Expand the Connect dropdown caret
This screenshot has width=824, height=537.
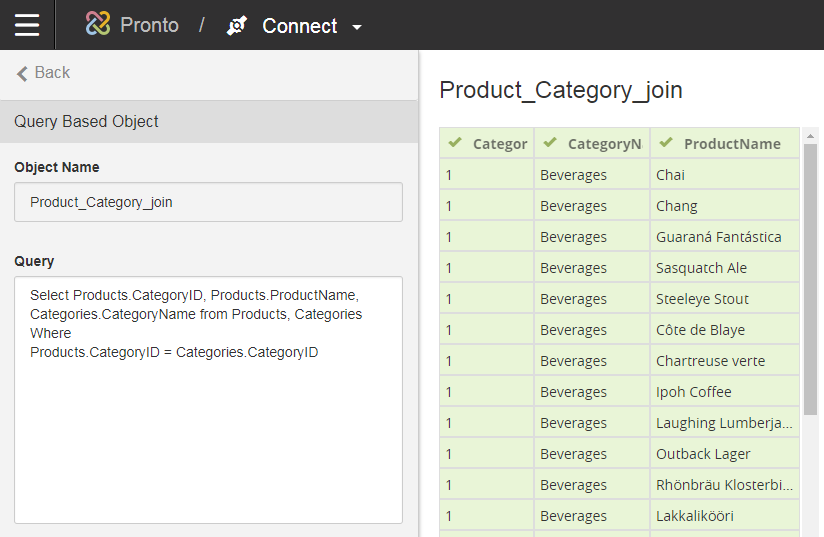pyautogui.click(x=357, y=27)
